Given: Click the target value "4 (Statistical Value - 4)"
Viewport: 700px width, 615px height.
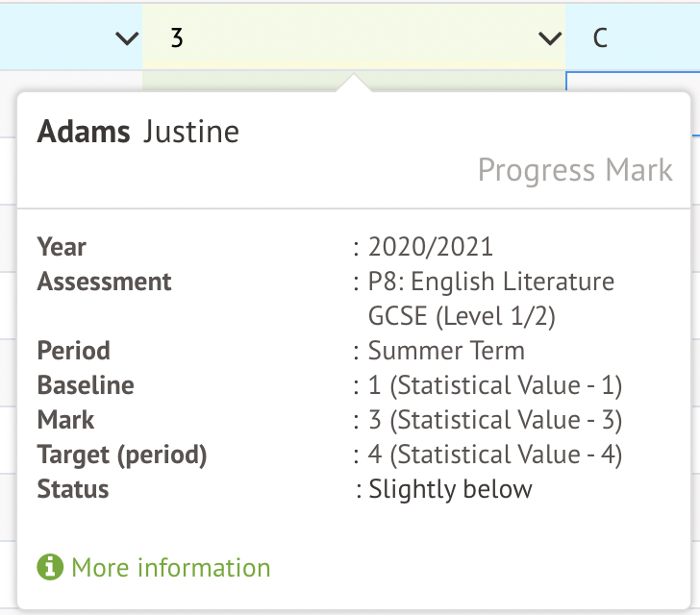Looking at the screenshot, I should pyautogui.click(x=495, y=455).
